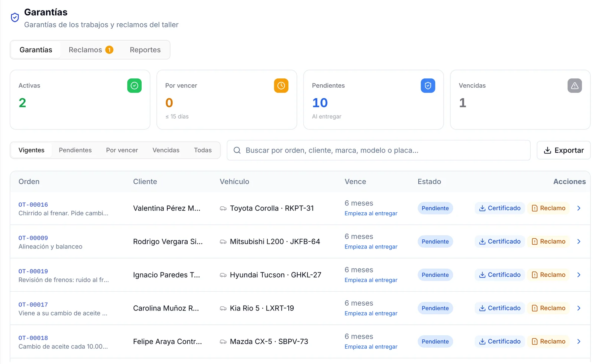Viewport: 603px width, 364px height.
Task: File a Reclamo for Kia Rio 5 order
Action: click(548, 308)
